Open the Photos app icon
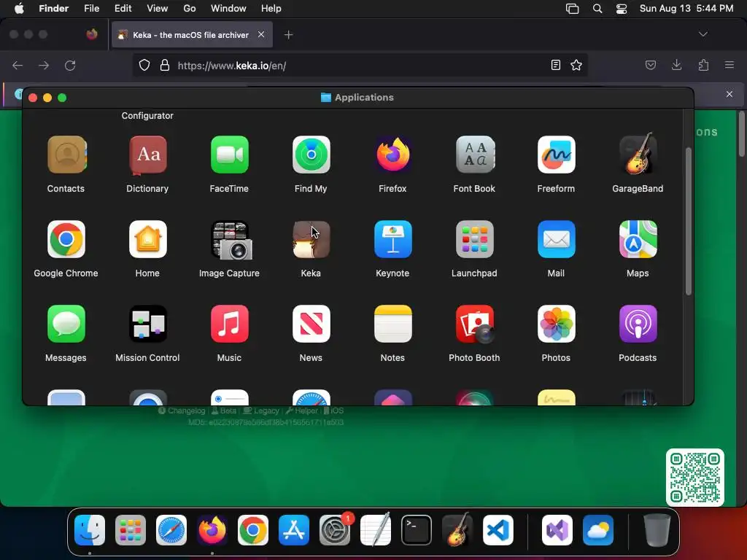The height and width of the screenshot is (560, 747). 556,324
